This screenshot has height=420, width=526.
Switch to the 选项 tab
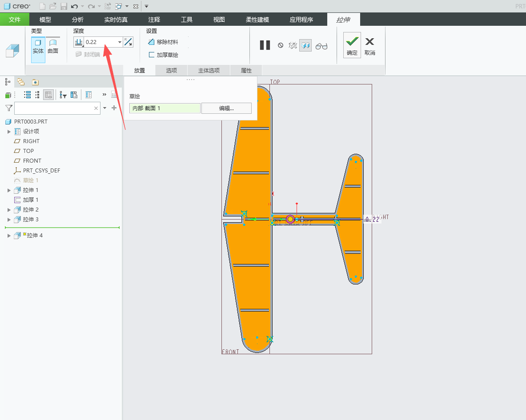pyautogui.click(x=172, y=70)
